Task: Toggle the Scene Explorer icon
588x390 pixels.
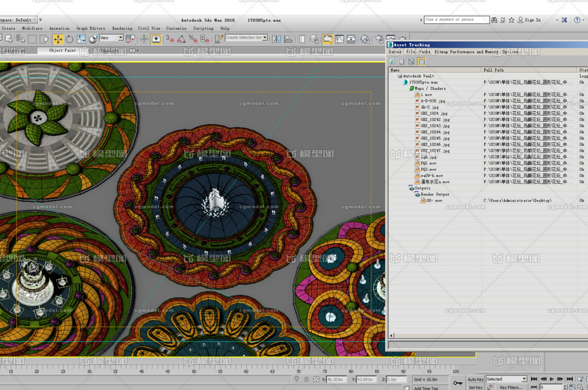Action: [302, 39]
